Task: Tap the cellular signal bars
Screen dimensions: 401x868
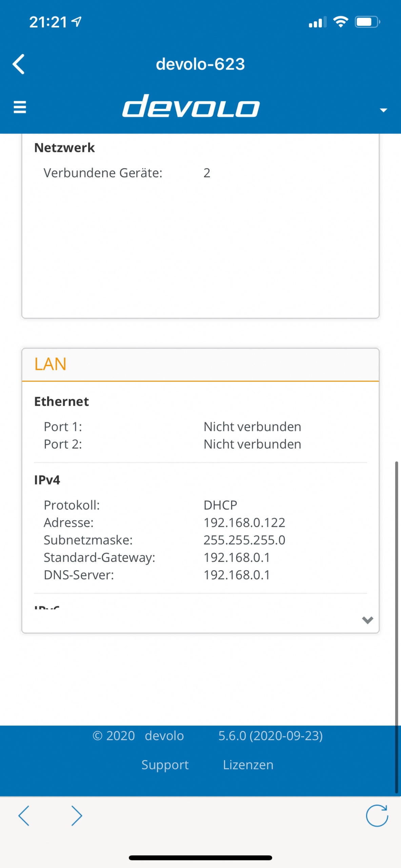Action: coord(318,22)
